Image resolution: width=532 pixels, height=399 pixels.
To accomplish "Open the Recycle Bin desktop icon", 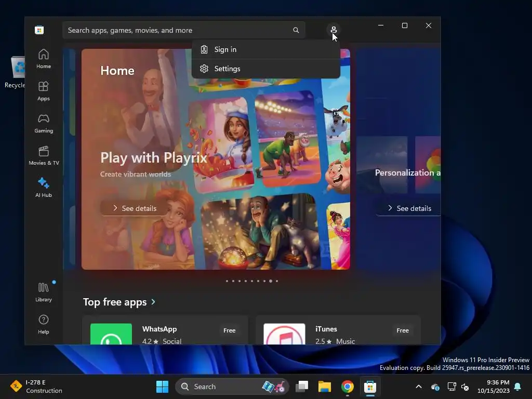I will 15,72.
